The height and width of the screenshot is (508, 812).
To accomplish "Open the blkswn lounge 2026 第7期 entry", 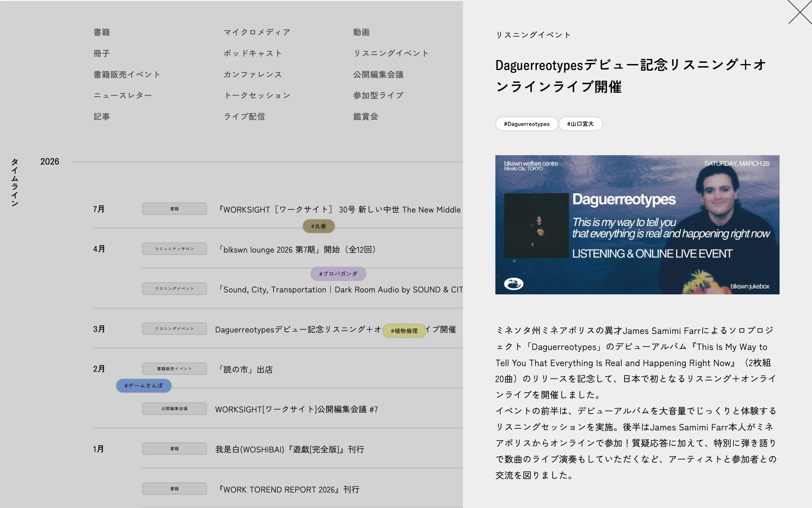I will 297,250.
